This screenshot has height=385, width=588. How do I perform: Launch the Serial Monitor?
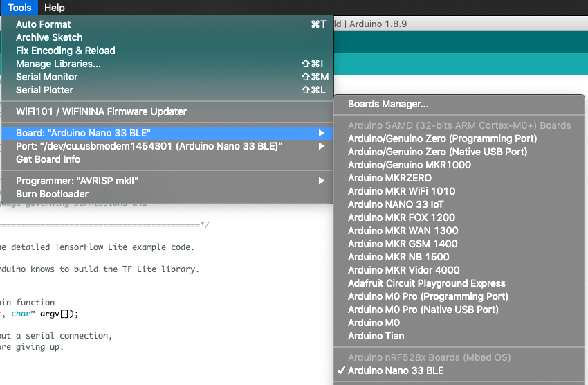pyautogui.click(x=46, y=77)
